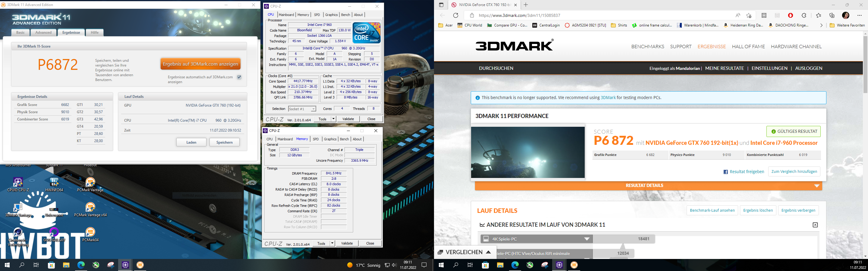Open the Hilfe tab in 3DMark 11

[95, 32]
